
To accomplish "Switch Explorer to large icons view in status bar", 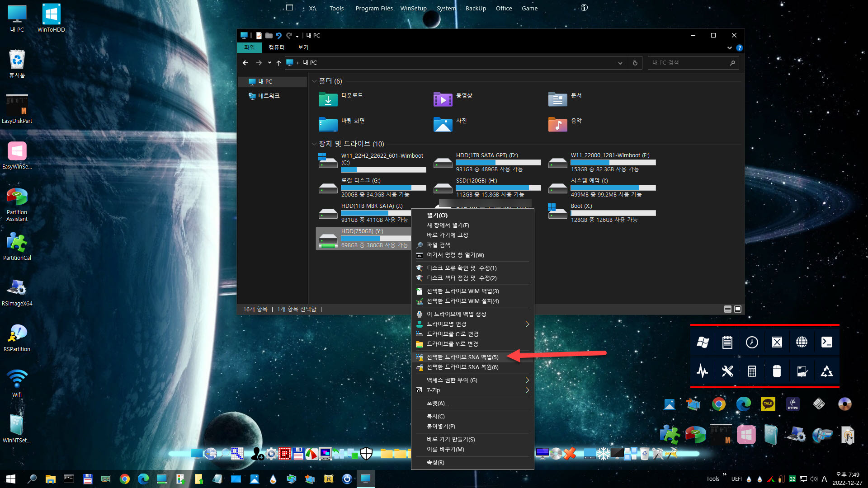I will pyautogui.click(x=738, y=309).
